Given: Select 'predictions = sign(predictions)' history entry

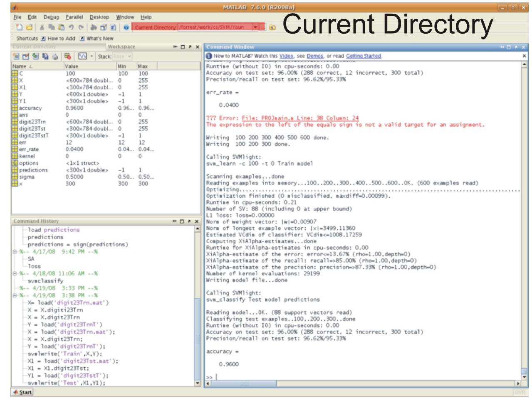Looking at the screenshot, I should pos(78,244).
